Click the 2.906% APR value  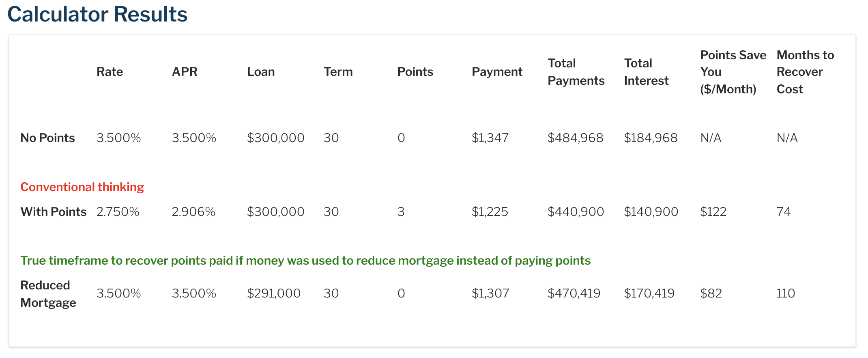tap(193, 212)
